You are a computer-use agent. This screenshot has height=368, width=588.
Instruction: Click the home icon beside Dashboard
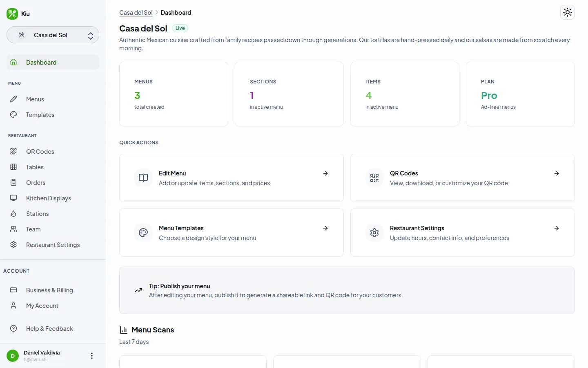pos(13,62)
